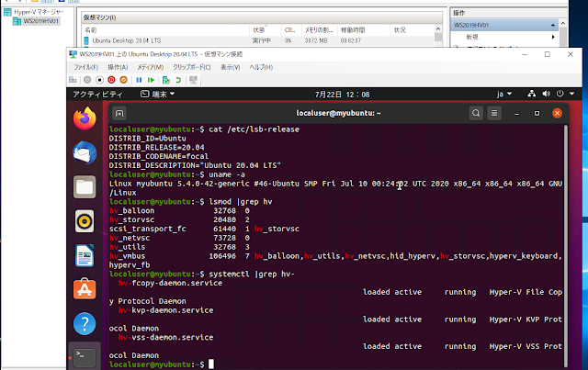Click the network status icon in top bar
Screen dimensions: 588x370
[x=531, y=94]
